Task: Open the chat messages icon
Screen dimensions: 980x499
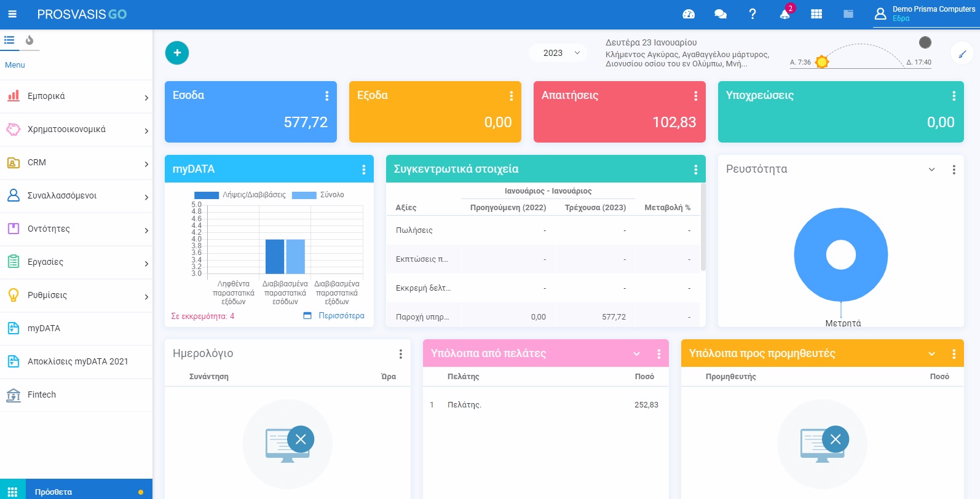Action: (721, 14)
